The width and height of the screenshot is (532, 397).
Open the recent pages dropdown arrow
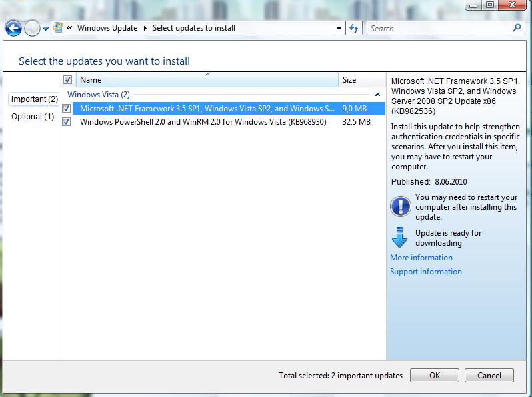pyautogui.click(x=45, y=29)
